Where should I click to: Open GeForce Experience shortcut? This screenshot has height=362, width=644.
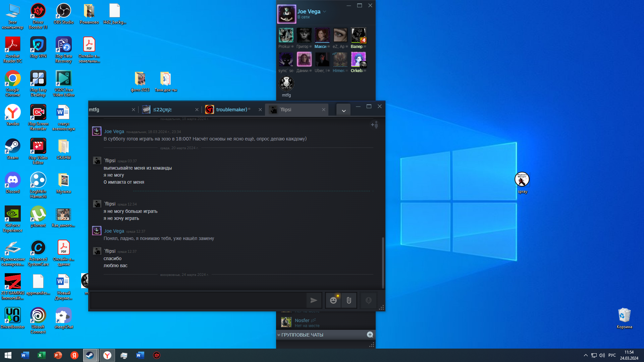13,219
